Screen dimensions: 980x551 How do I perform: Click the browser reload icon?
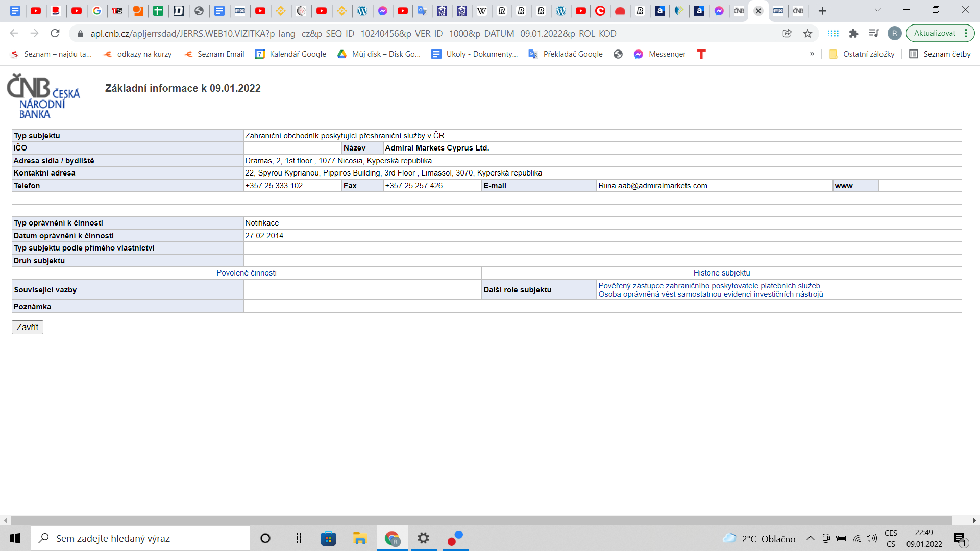coord(55,33)
